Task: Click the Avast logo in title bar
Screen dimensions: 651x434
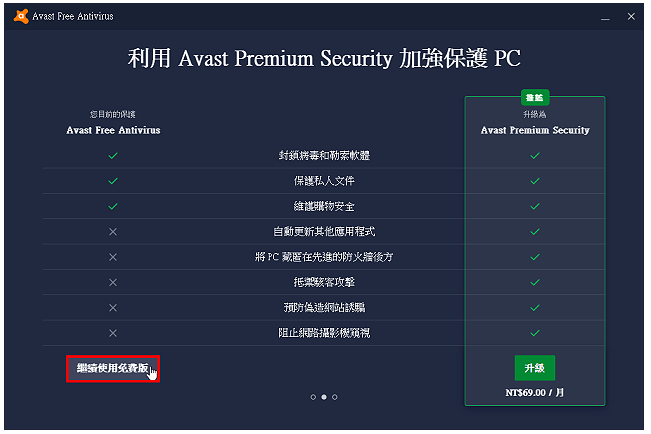Action: tap(21, 16)
